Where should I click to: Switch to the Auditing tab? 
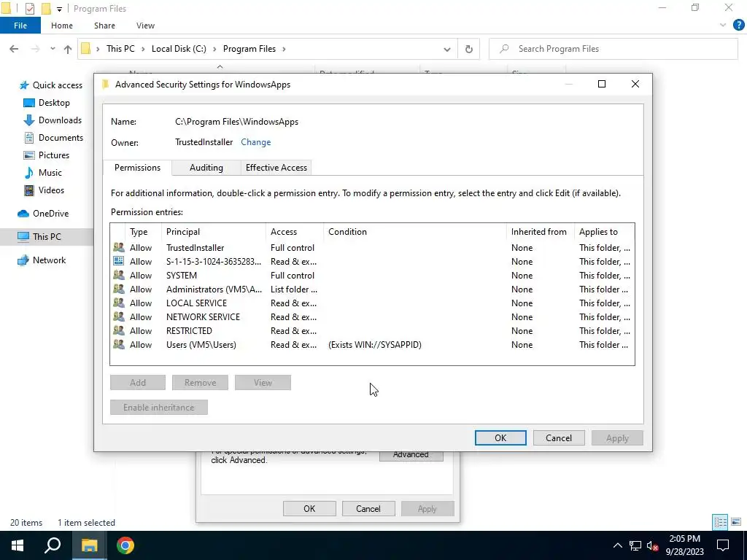click(206, 168)
